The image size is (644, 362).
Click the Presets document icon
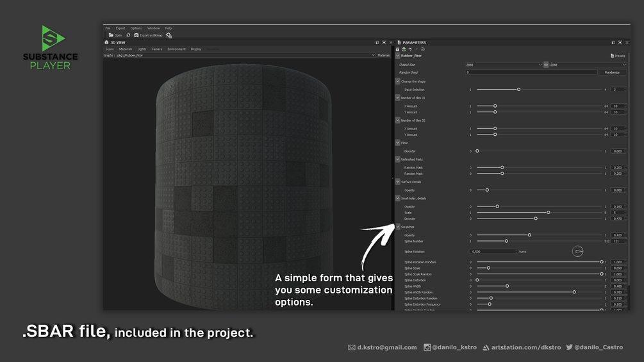coord(613,56)
